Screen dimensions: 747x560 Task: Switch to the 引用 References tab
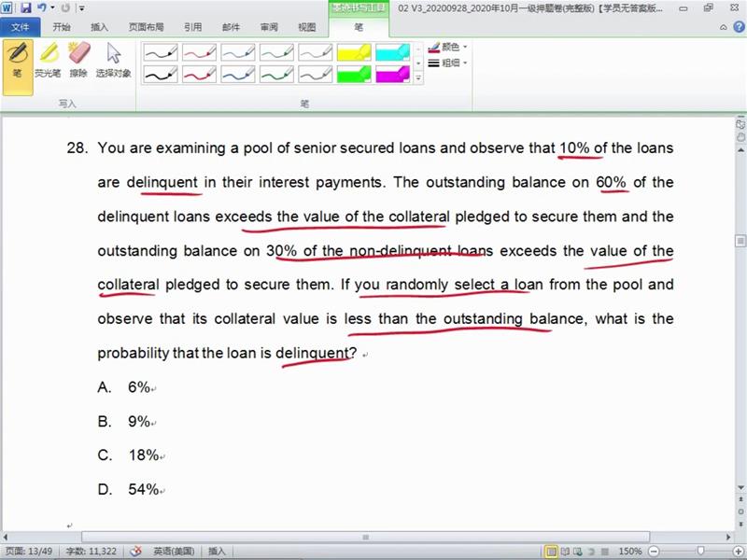(193, 27)
